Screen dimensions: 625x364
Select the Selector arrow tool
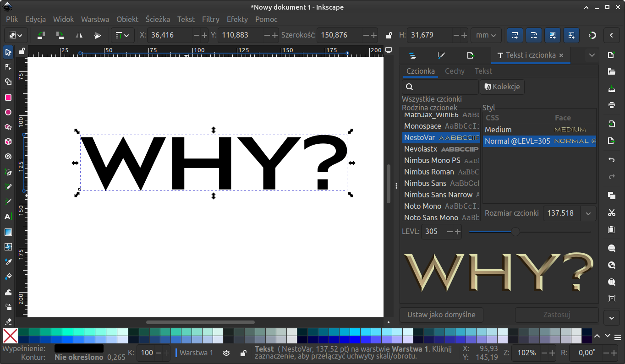coord(8,52)
